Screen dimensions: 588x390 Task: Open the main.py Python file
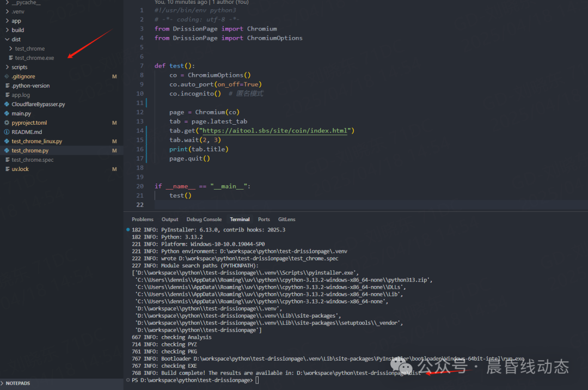(x=21, y=113)
